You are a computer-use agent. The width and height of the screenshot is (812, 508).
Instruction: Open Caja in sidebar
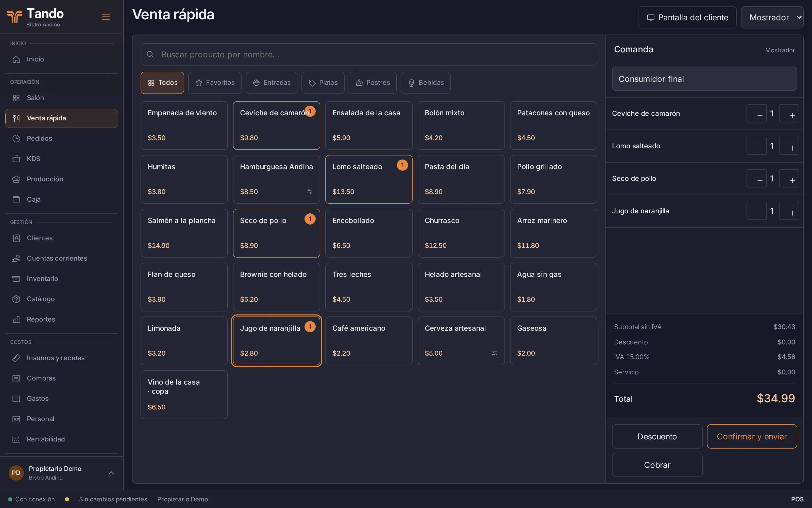coord(62,199)
